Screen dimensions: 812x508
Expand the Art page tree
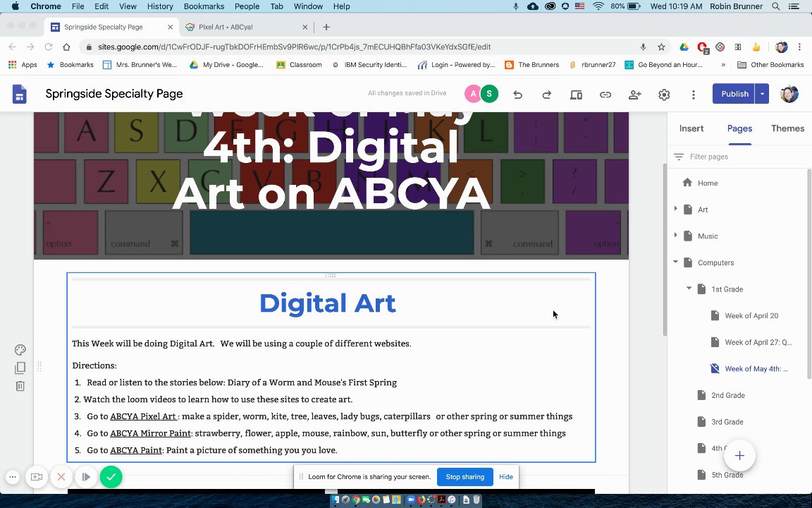pos(675,208)
